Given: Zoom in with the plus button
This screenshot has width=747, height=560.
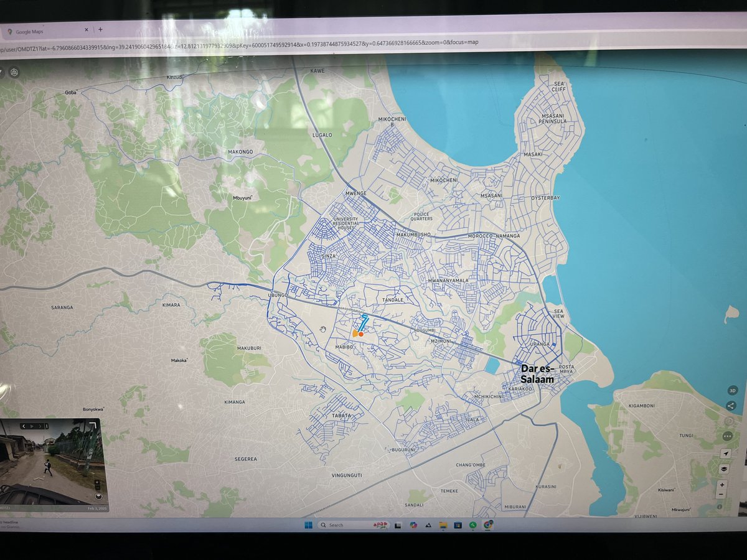Looking at the screenshot, I should coord(721,485).
